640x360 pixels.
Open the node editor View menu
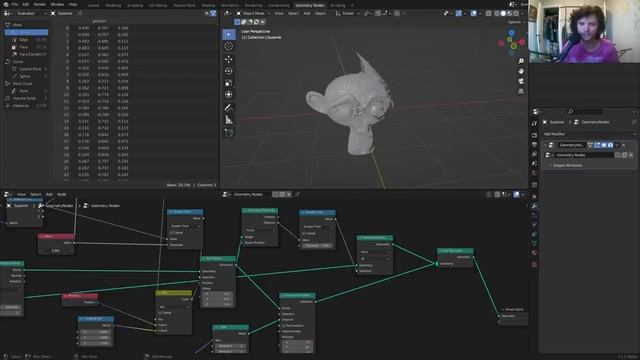pyautogui.click(x=21, y=194)
